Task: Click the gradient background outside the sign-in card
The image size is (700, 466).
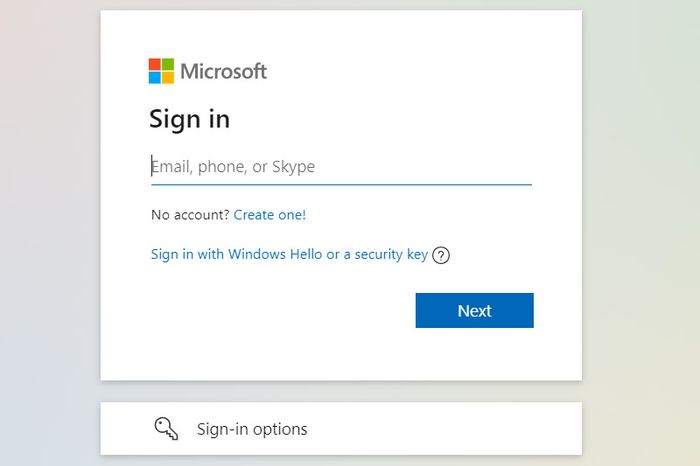Action: pyautogui.click(x=49, y=223)
